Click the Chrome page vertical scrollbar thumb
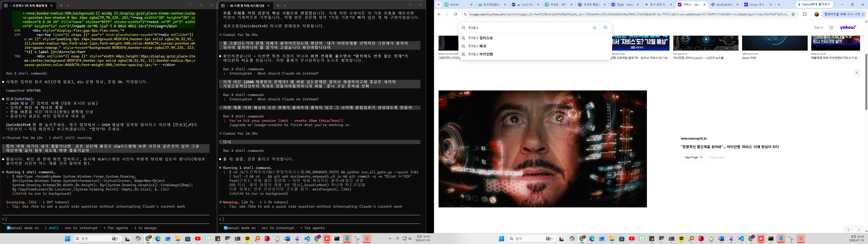This screenshot has width=868, height=244. [866, 82]
